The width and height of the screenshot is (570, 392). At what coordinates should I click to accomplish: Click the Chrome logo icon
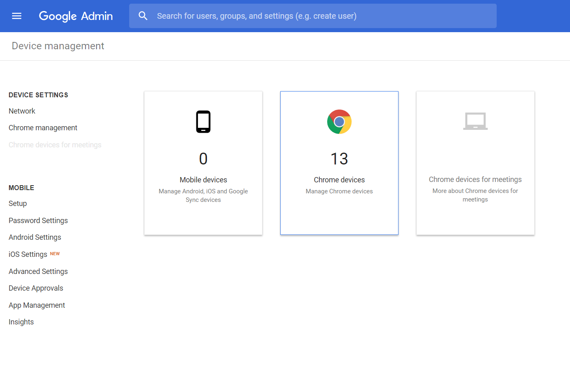(339, 122)
